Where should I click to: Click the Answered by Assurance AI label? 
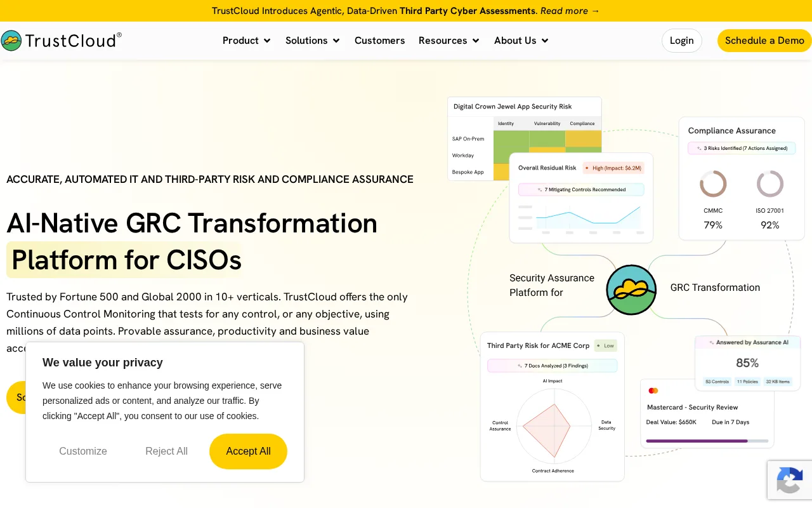(x=748, y=342)
